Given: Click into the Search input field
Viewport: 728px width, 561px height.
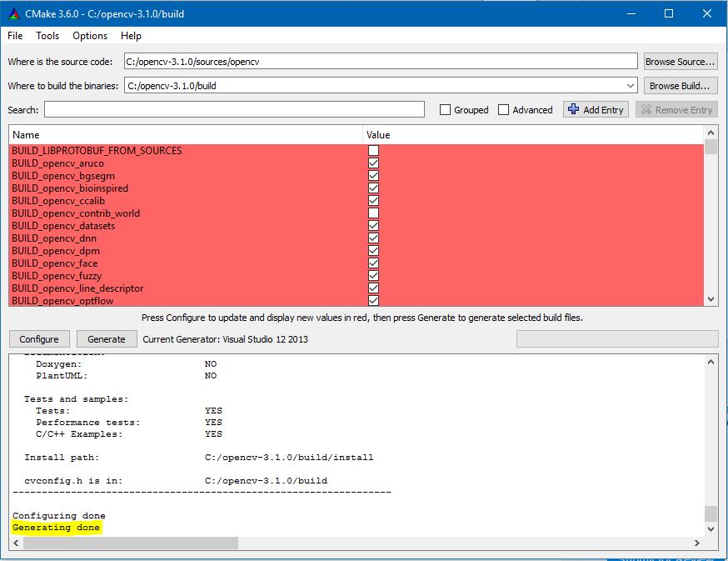Looking at the screenshot, I should coord(234,110).
